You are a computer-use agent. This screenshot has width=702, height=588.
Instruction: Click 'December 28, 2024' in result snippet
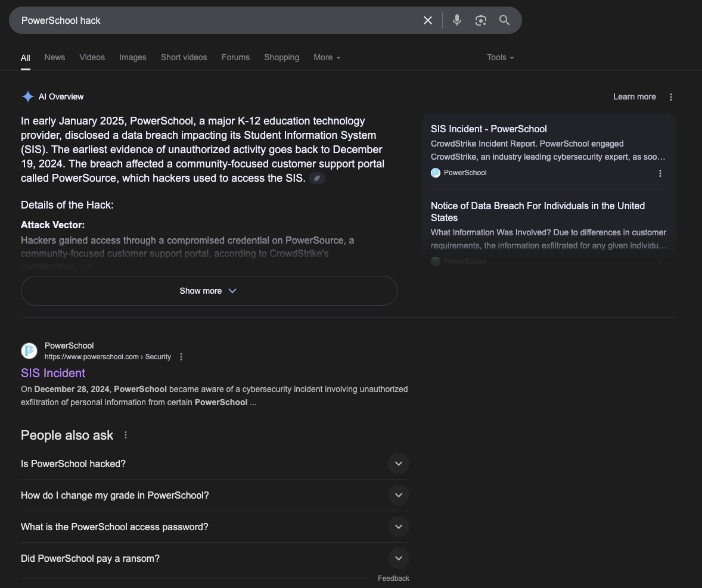point(73,389)
